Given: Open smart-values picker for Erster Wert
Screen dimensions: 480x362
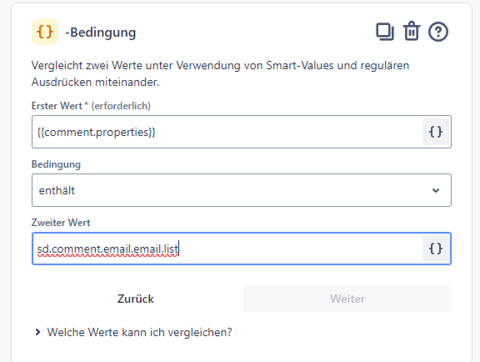Looking at the screenshot, I should 436,132.
